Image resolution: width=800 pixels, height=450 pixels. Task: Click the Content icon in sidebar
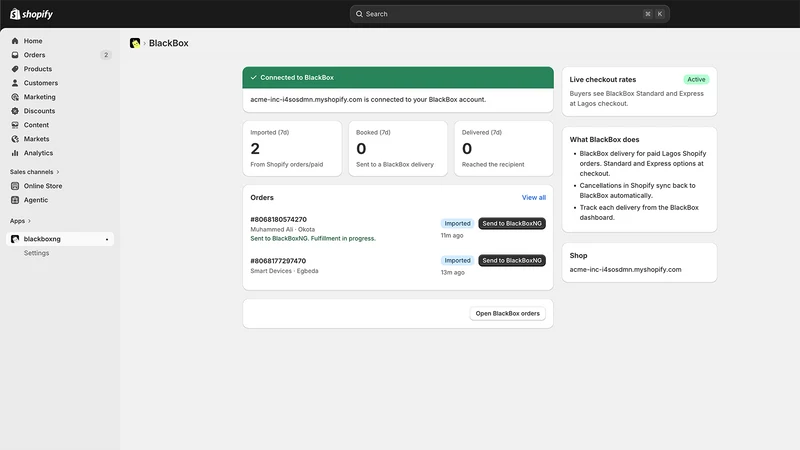[x=15, y=125]
